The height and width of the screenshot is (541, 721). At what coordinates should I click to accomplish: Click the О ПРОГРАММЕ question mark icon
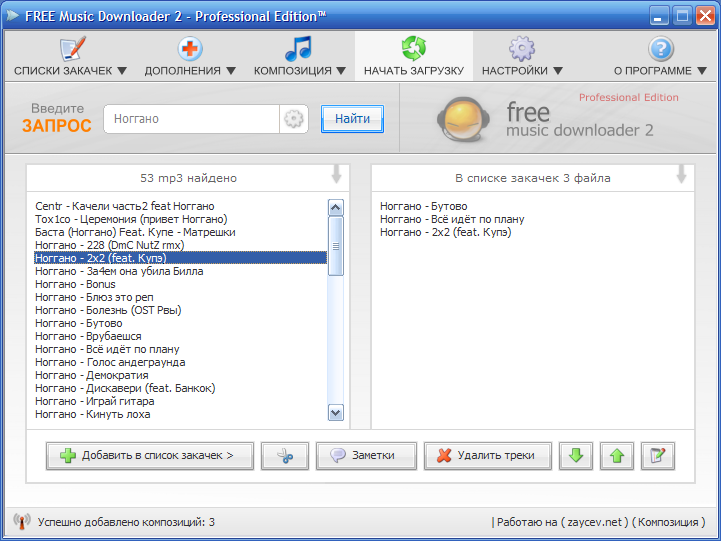click(661, 49)
